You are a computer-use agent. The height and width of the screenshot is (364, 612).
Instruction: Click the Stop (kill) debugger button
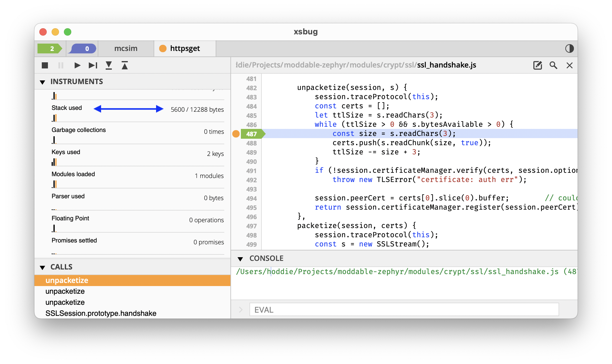(45, 65)
